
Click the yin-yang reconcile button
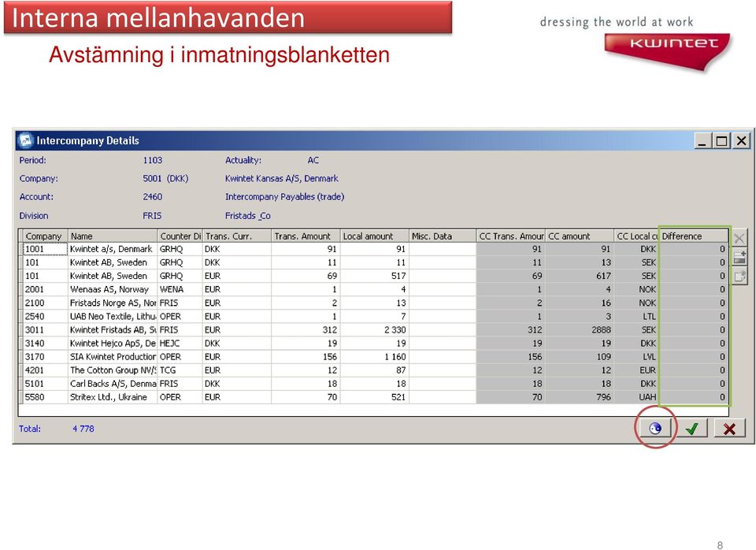pyautogui.click(x=654, y=428)
